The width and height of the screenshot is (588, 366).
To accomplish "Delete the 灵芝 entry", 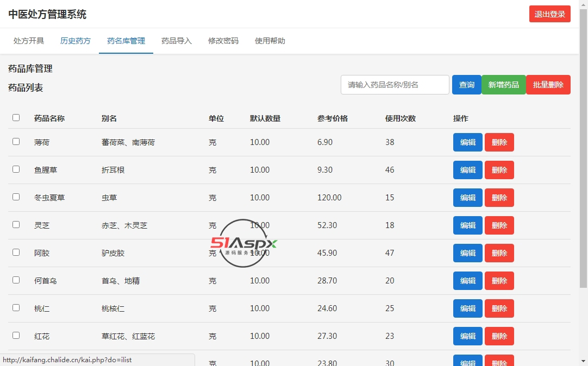I will pos(499,225).
